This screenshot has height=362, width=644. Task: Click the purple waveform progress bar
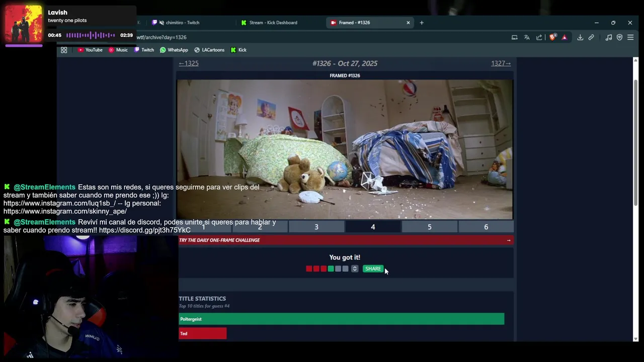click(x=91, y=35)
